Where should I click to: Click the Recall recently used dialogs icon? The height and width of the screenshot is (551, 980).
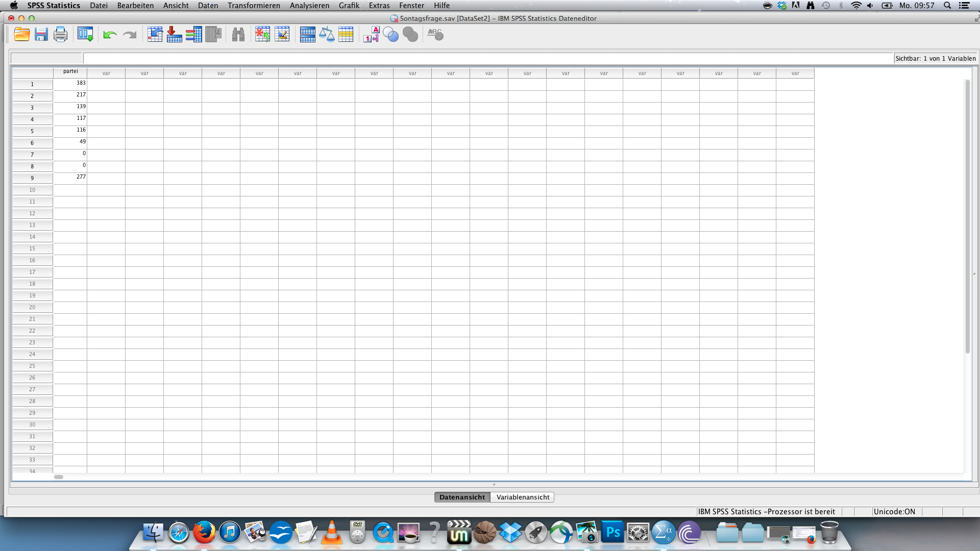[85, 35]
